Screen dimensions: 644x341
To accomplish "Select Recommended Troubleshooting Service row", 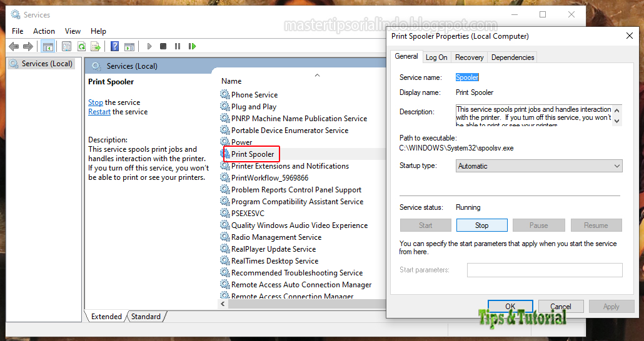I will (x=297, y=273).
